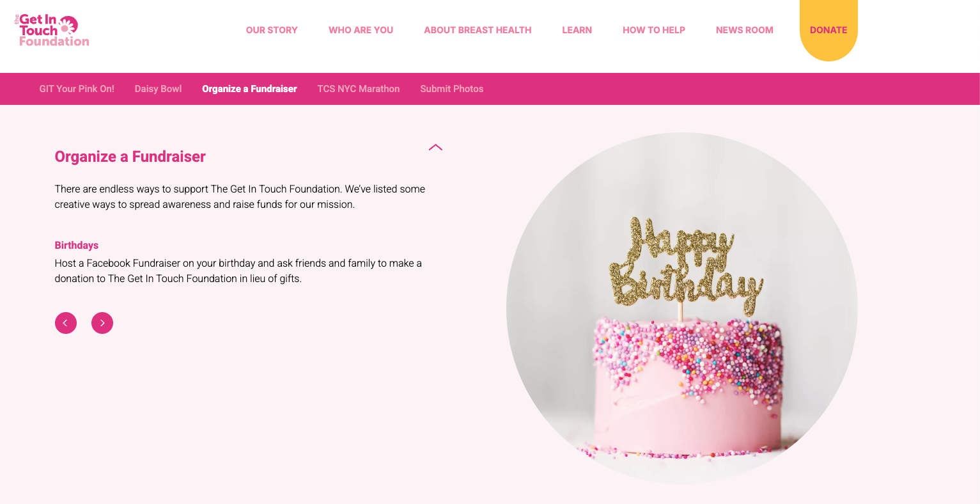Select the Submit Photos tab

coord(452,89)
